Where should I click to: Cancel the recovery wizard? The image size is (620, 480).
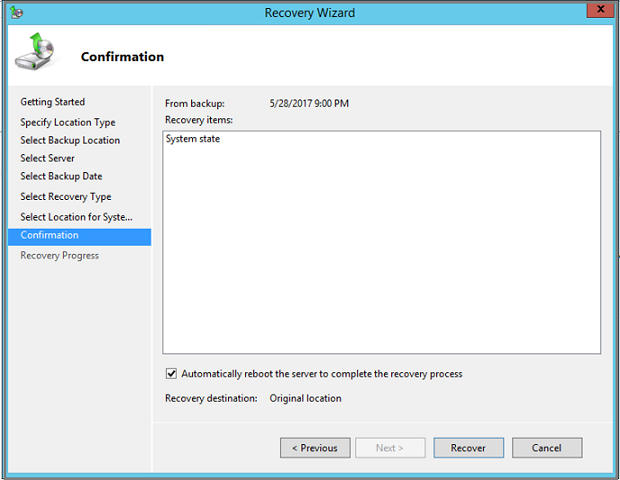pos(547,448)
